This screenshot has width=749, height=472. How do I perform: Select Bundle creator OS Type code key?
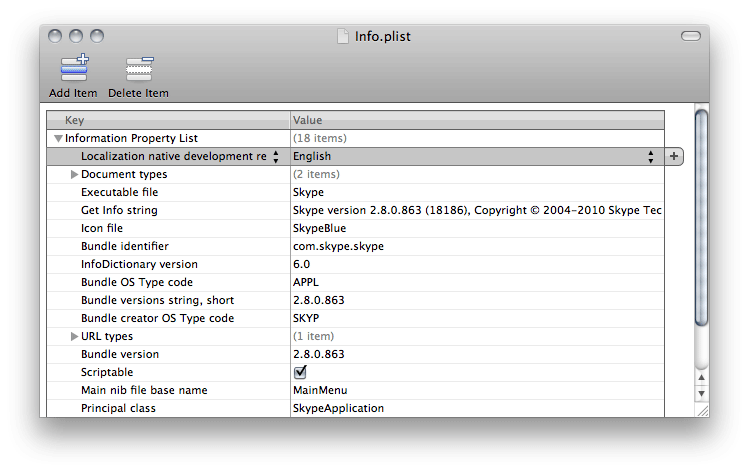pos(157,318)
